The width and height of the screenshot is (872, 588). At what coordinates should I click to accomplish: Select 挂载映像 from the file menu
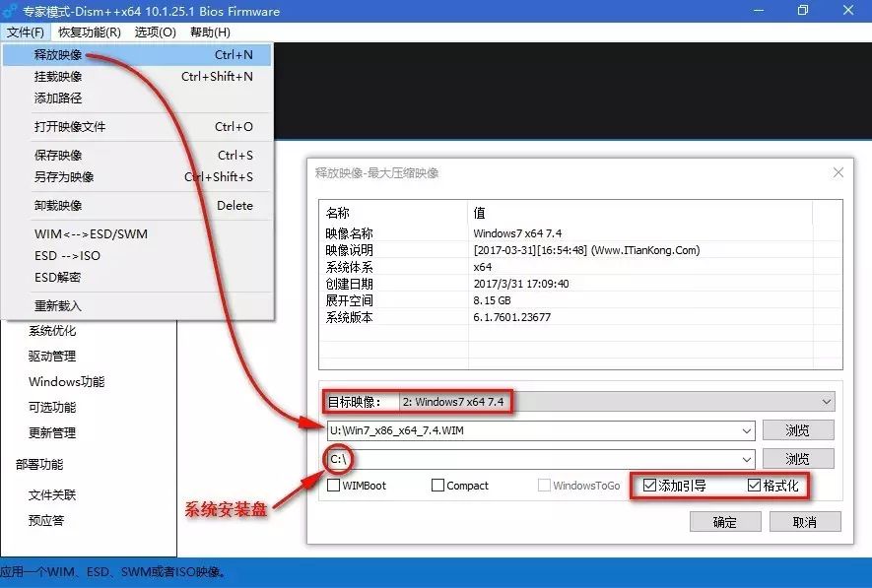[x=59, y=77]
